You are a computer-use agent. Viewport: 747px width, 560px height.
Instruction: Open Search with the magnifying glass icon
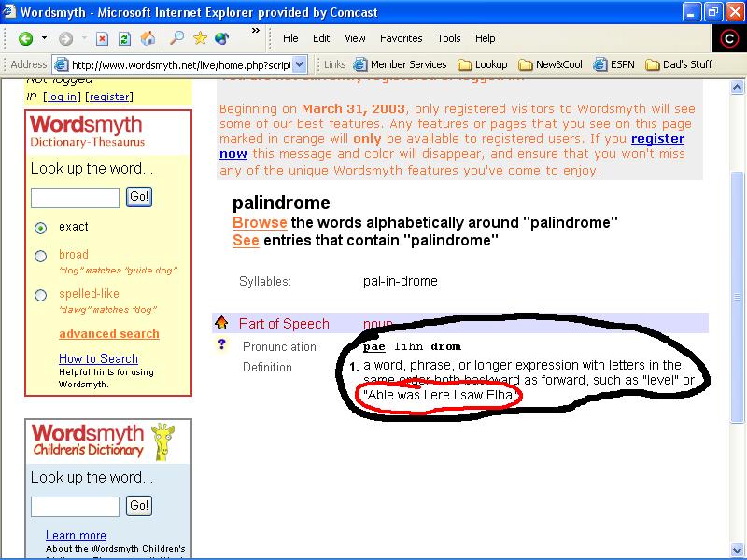[x=176, y=38]
